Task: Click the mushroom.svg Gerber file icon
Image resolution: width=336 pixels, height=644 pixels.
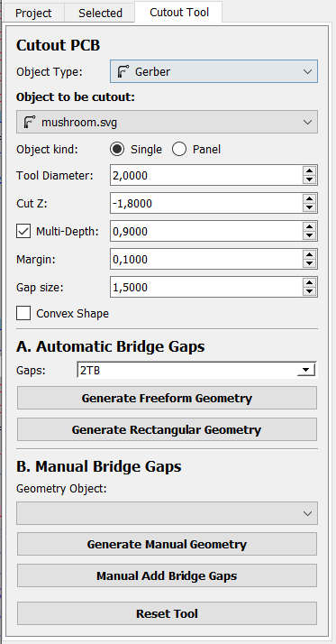Action: (30, 122)
